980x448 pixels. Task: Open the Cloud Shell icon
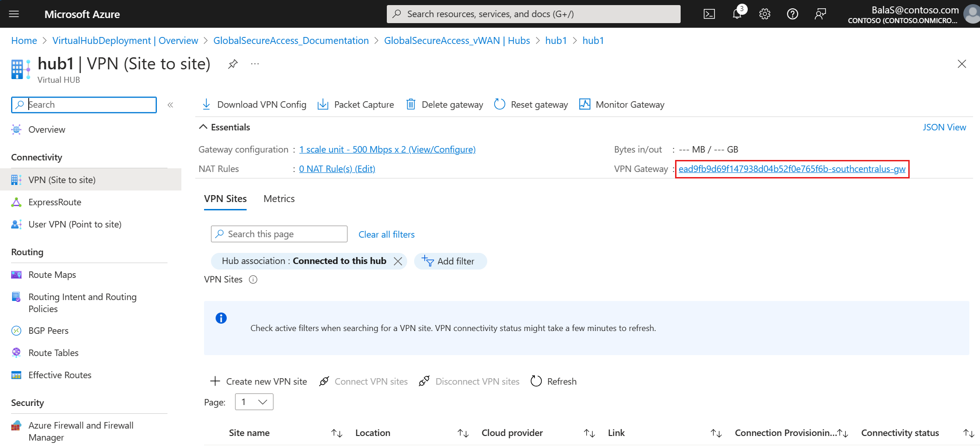[x=709, y=13]
